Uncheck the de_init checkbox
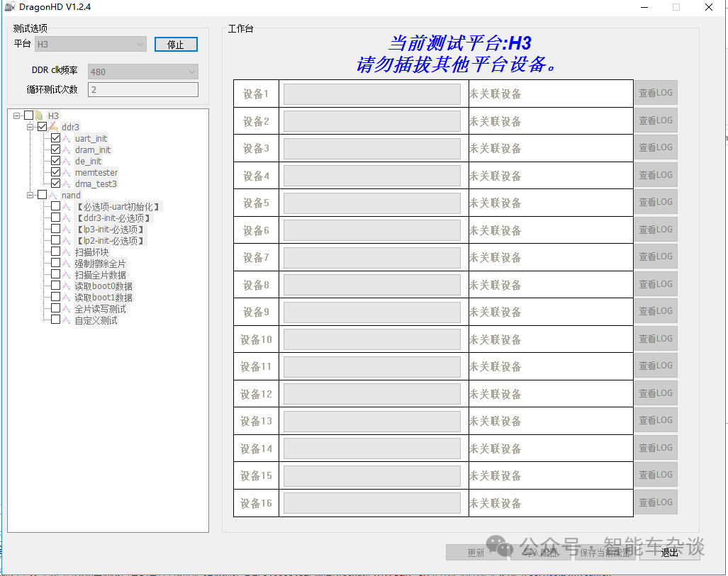The width and height of the screenshot is (728, 576). pyautogui.click(x=56, y=161)
